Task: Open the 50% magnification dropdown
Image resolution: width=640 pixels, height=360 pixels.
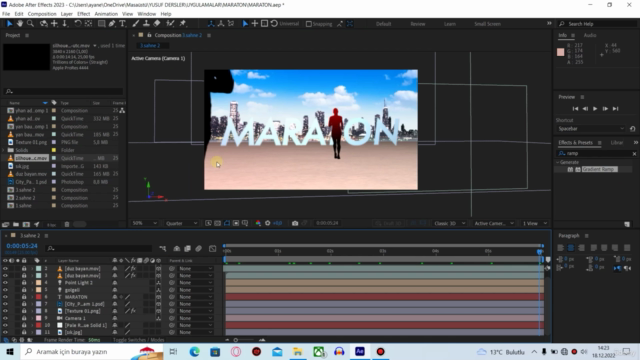Action: (x=144, y=223)
